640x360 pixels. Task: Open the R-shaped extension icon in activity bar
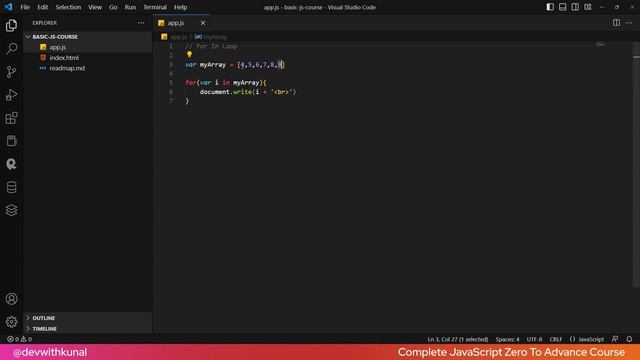point(11,164)
